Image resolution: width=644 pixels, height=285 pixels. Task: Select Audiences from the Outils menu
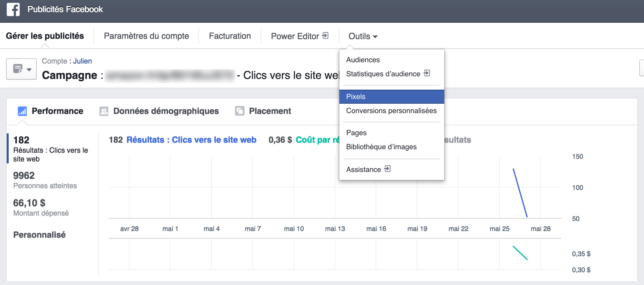click(391, 60)
